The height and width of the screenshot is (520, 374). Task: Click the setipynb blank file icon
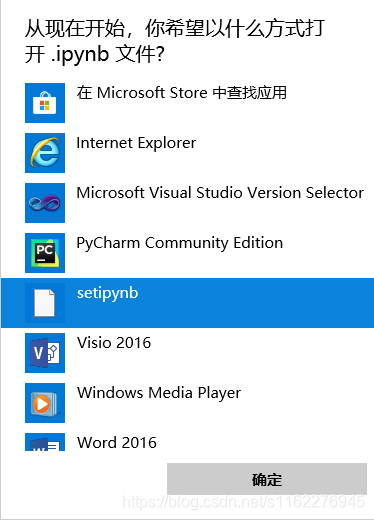coord(45,303)
